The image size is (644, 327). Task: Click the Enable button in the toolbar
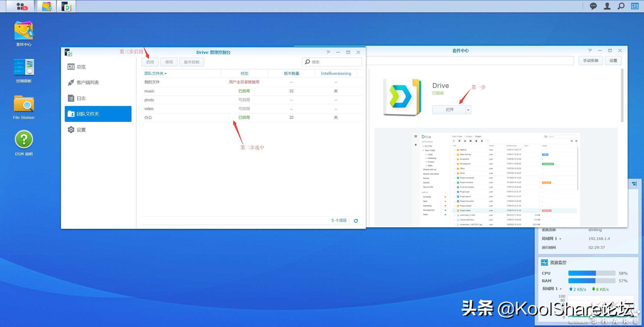[150, 62]
